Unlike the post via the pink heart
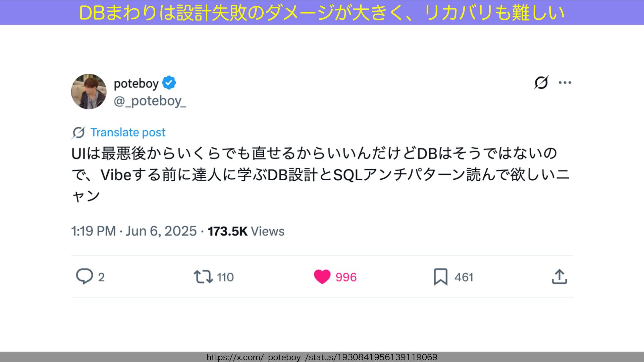The width and height of the screenshot is (644, 362). pos(322,277)
